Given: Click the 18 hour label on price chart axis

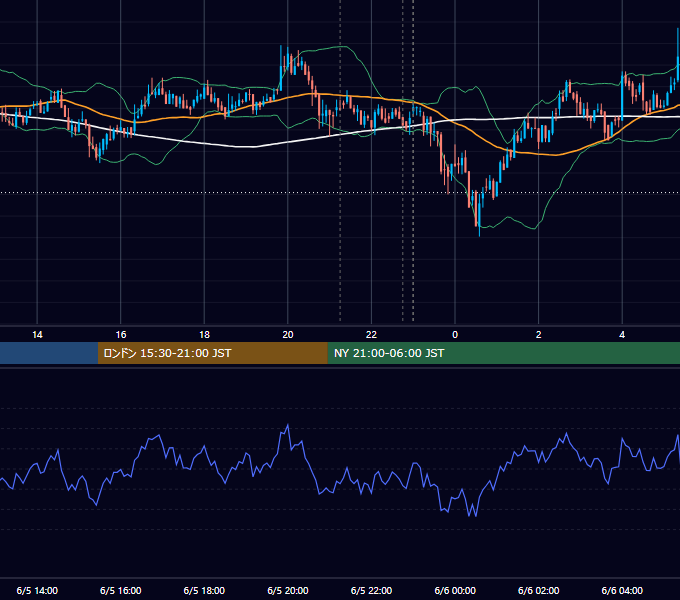Looking at the screenshot, I should click(x=204, y=335).
